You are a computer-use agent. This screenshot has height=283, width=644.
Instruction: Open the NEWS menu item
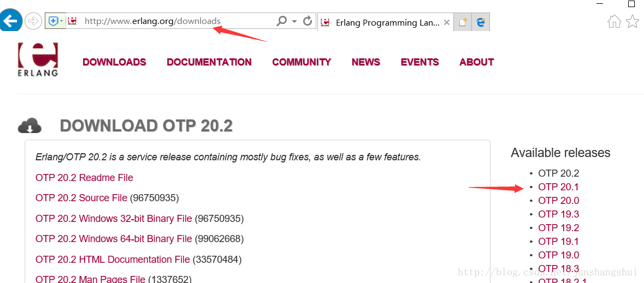coord(365,62)
